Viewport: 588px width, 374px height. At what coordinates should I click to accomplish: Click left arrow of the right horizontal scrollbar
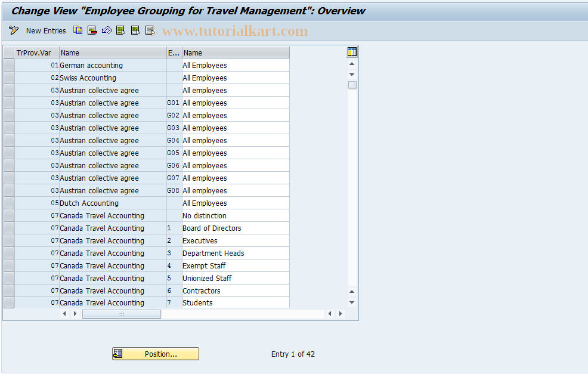[330, 314]
